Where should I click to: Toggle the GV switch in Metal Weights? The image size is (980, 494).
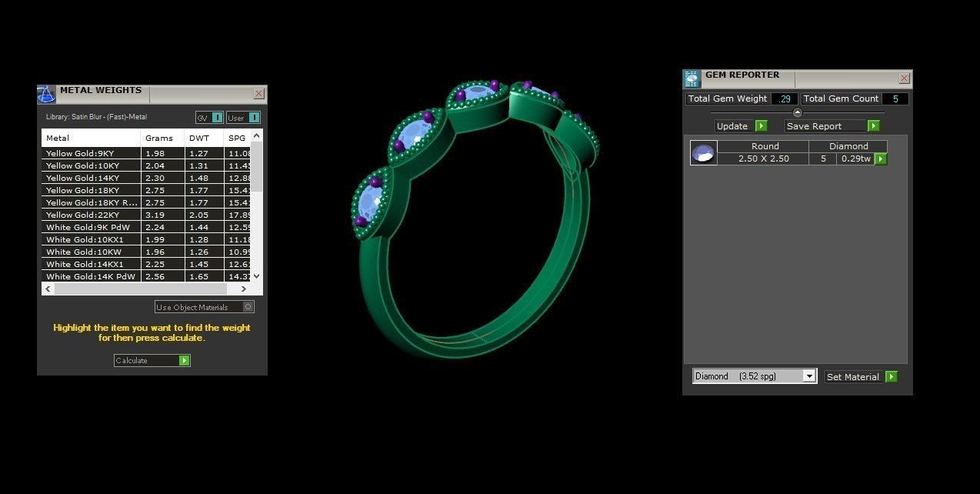pyautogui.click(x=209, y=118)
